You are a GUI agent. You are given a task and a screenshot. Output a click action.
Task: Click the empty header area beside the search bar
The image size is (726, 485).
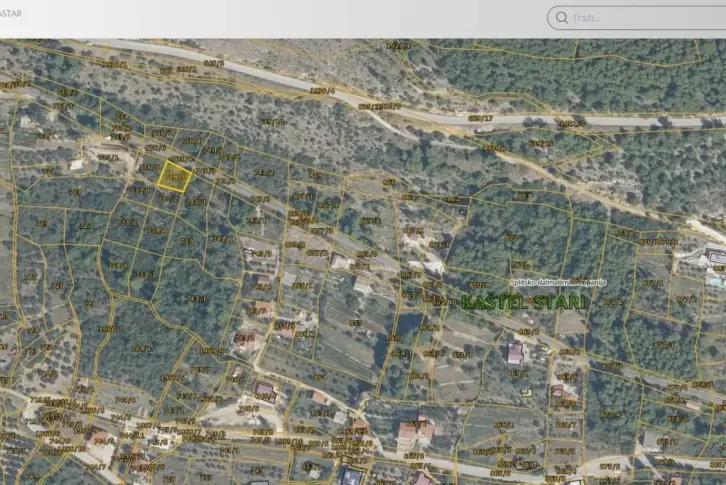pos(300,18)
